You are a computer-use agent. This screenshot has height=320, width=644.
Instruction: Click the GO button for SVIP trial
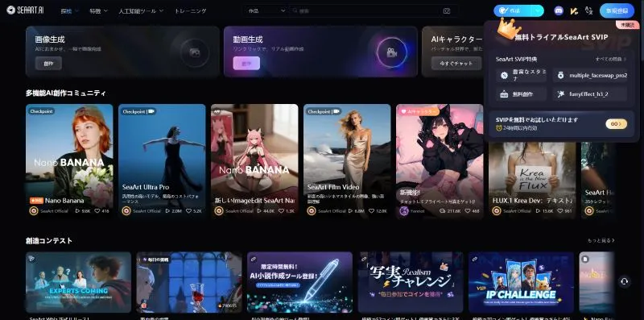coord(616,124)
